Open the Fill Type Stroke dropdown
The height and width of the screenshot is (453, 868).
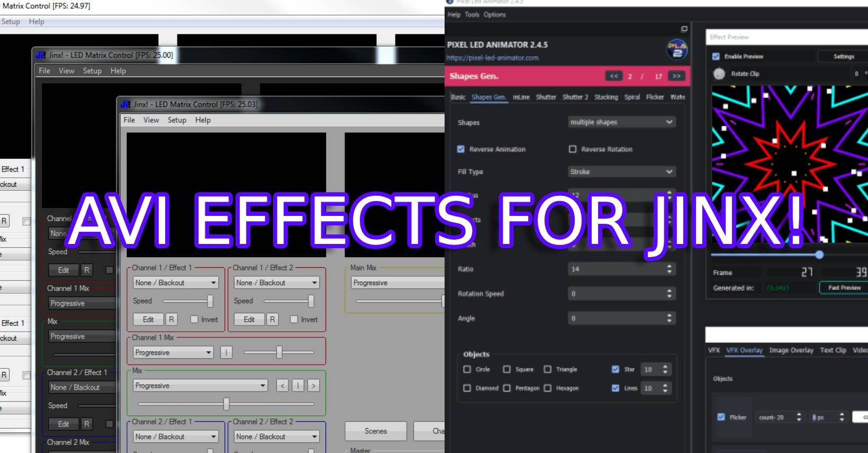622,171
